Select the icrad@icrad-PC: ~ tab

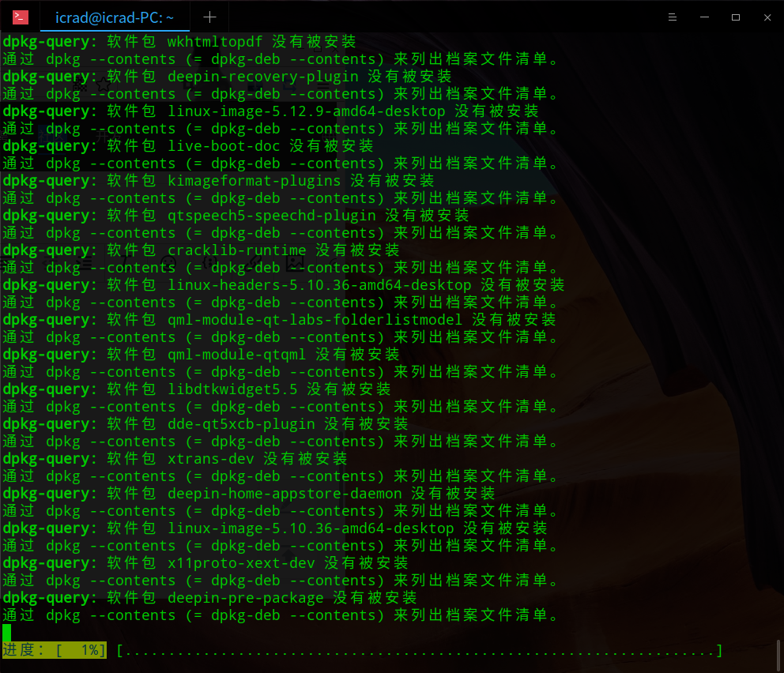pos(115,18)
